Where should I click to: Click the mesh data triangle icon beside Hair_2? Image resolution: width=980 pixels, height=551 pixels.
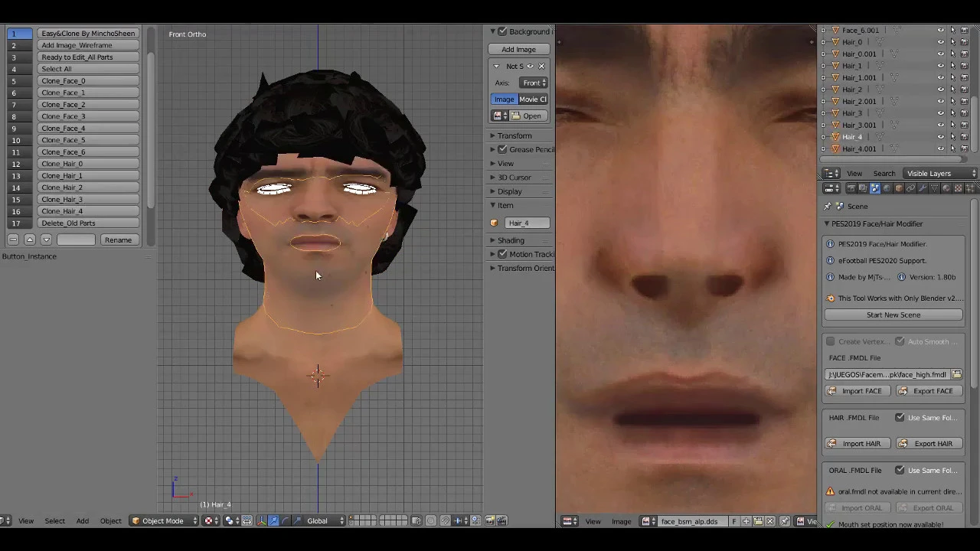point(880,90)
